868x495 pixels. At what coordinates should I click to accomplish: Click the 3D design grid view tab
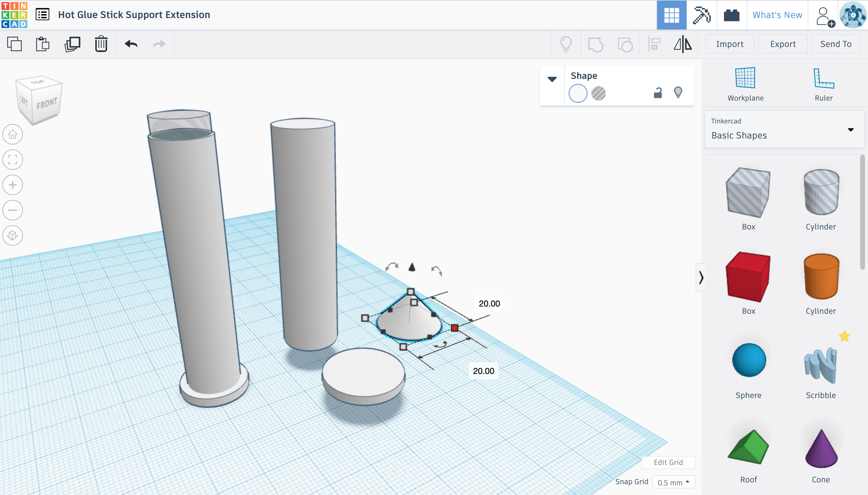[x=671, y=15]
